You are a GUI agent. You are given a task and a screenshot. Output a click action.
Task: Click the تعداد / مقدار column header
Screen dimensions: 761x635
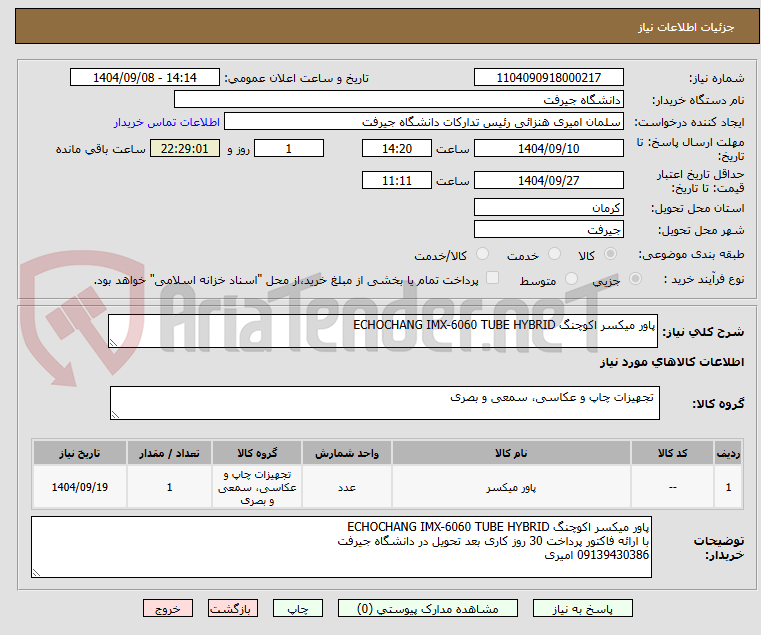[x=169, y=453]
